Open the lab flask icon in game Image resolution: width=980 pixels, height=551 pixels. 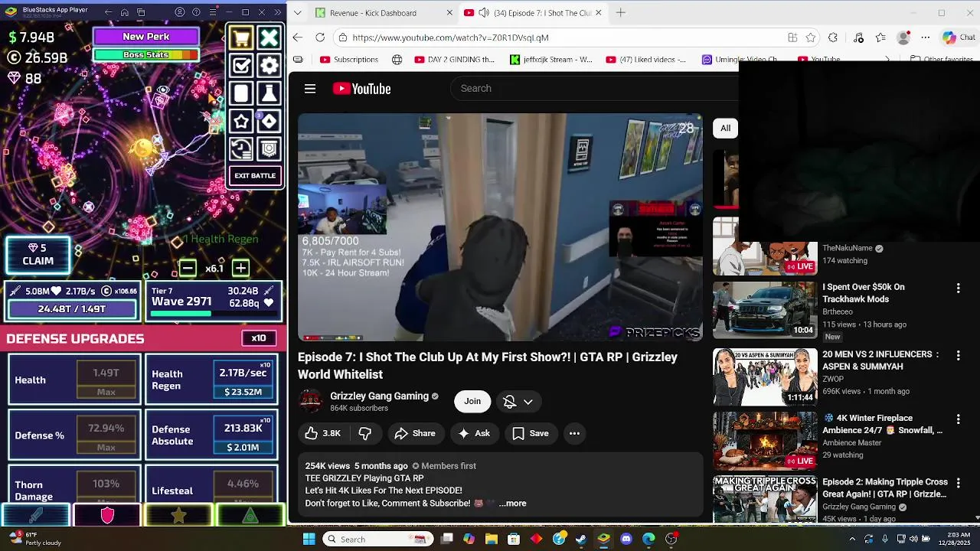(269, 93)
